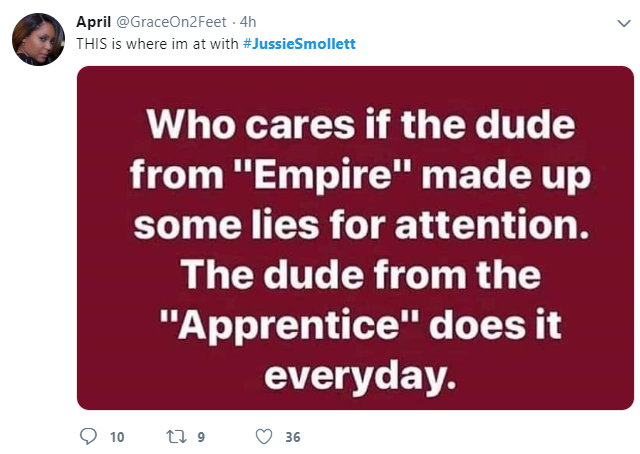Click the reply speech bubble icon
The image size is (640, 454).
pos(88,436)
